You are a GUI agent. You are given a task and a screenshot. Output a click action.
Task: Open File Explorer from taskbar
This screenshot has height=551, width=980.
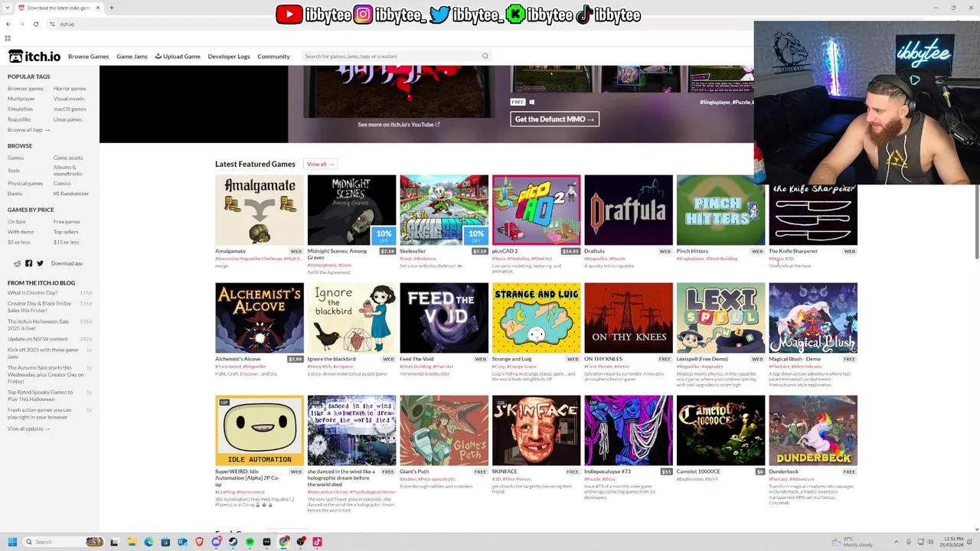(132, 542)
